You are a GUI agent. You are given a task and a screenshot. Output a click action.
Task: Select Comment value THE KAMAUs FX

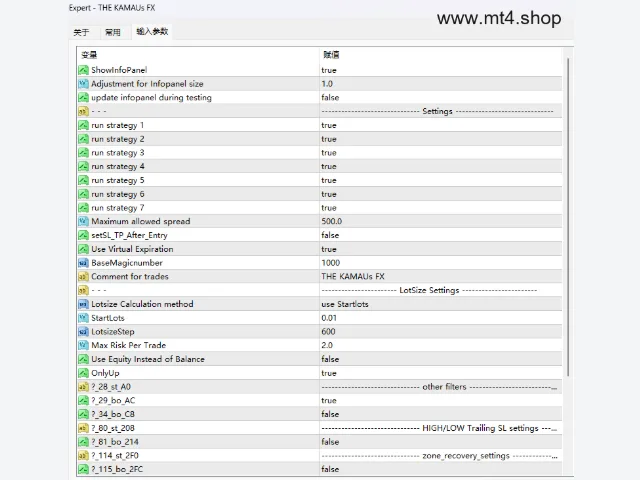click(353, 277)
